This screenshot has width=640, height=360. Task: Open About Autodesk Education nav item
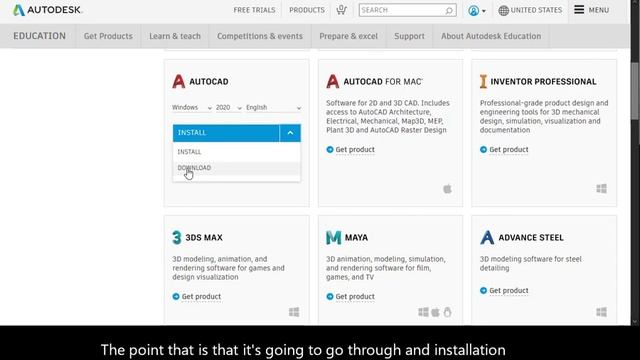tap(491, 36)
